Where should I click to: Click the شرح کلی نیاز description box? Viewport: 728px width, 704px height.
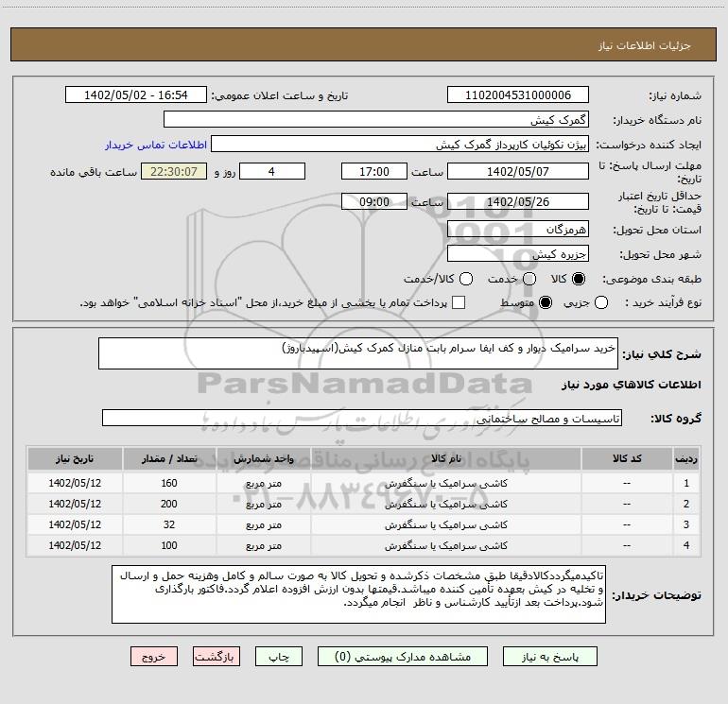[x=358, y=353]
